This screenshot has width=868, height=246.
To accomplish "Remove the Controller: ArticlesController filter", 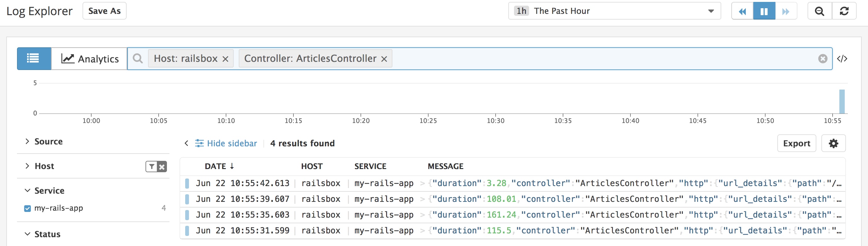I will pyautogui.click(x=384, y=59).
